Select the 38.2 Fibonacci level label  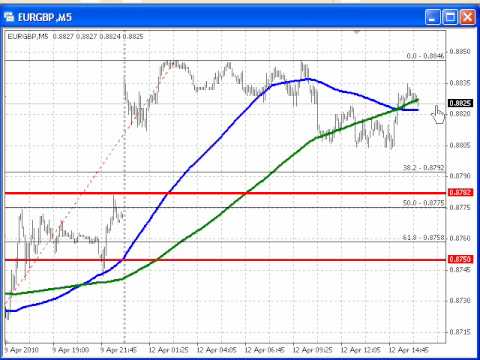click(x=423, y=167)
